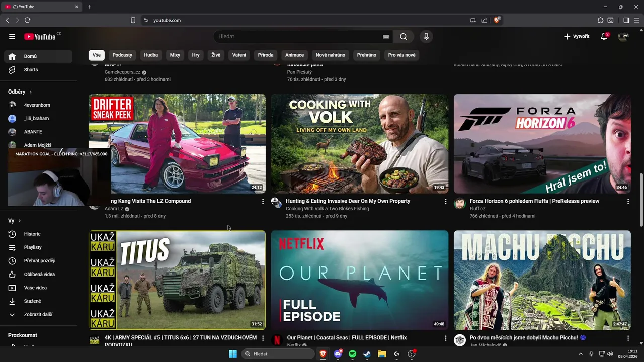Select the Mixy filter chip
This screenshot has height=362, width=644.
tap(175, 55)
